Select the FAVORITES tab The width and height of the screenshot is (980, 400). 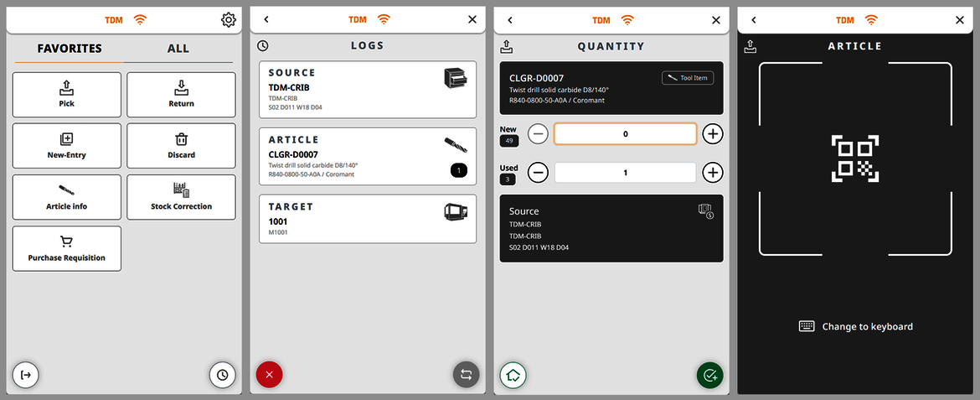click(x=70, y=49)
